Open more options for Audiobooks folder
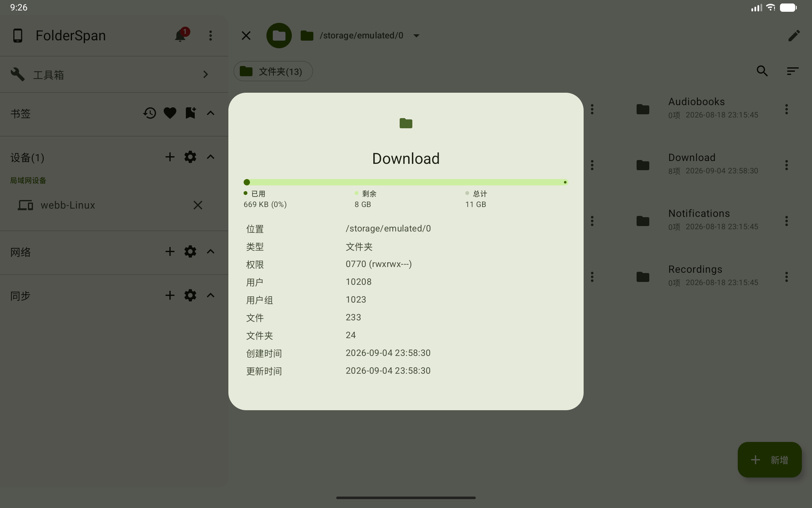Screen dimensions: 812x508 786,109
